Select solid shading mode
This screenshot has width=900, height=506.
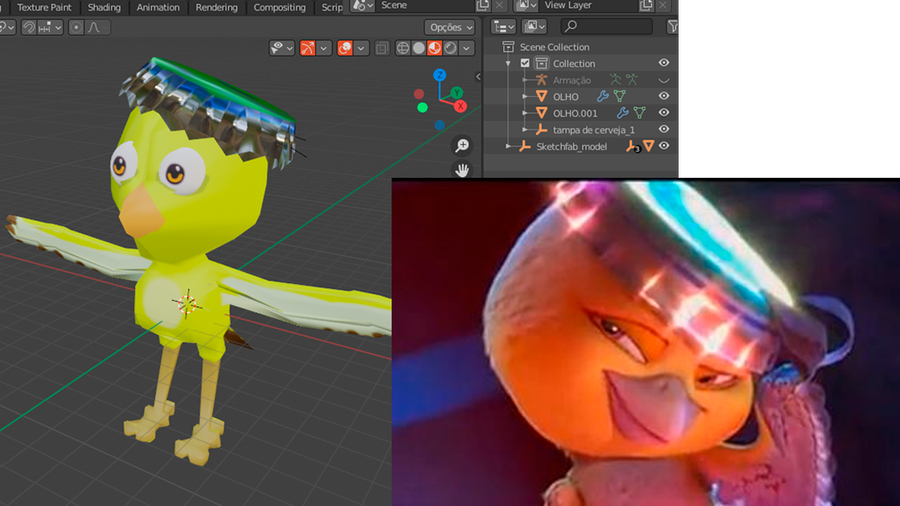point(418,48)
